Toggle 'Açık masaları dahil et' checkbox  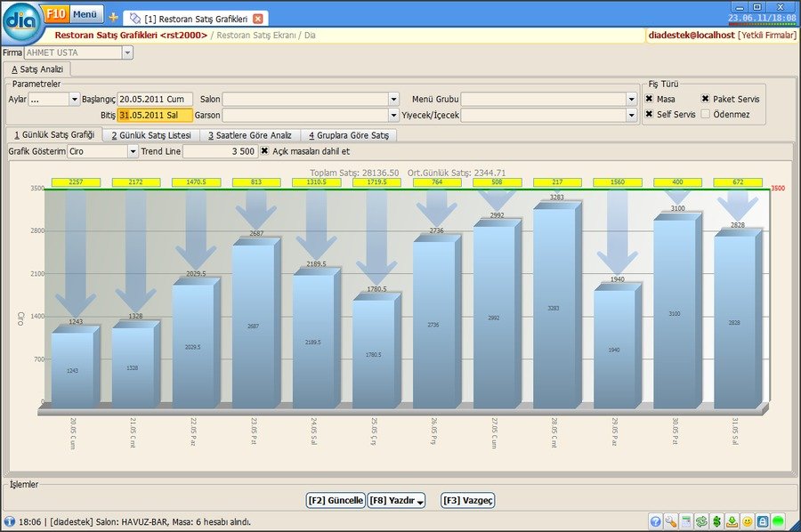(264, 151)
